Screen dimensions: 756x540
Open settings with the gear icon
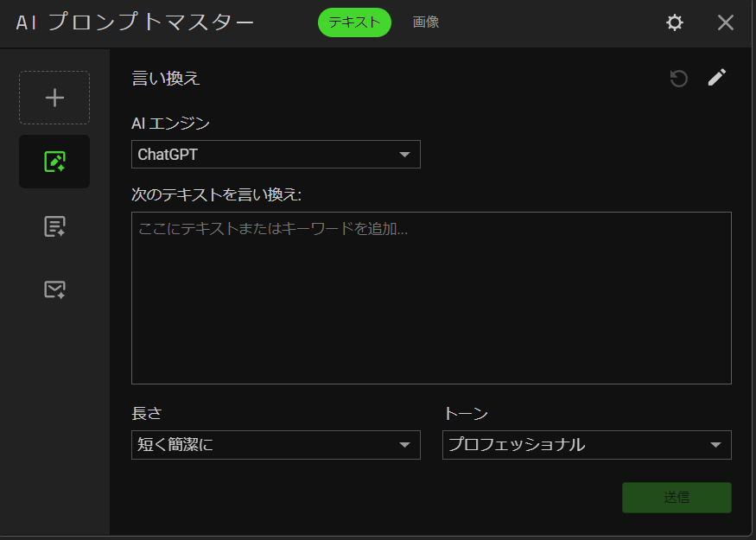pyautogui.click(x=675, y=22)
